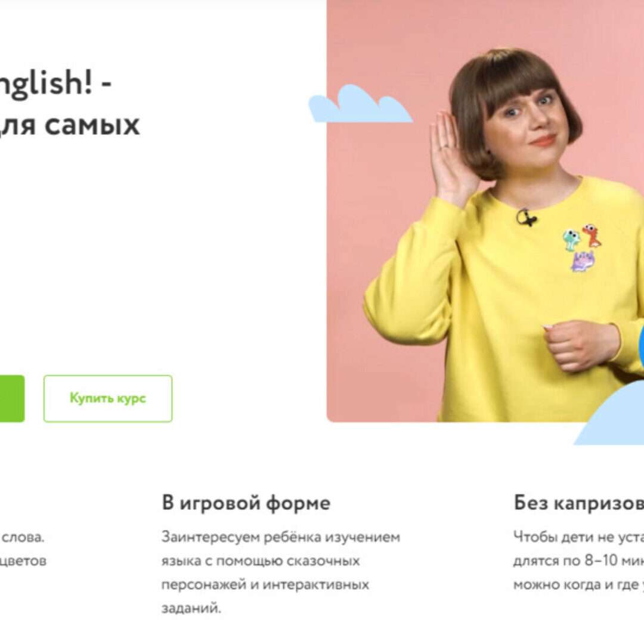Image resolution: width=644 pixels, height=644 pixels.
Task: Click the black lavalier microphone clip
Action: 526,217
